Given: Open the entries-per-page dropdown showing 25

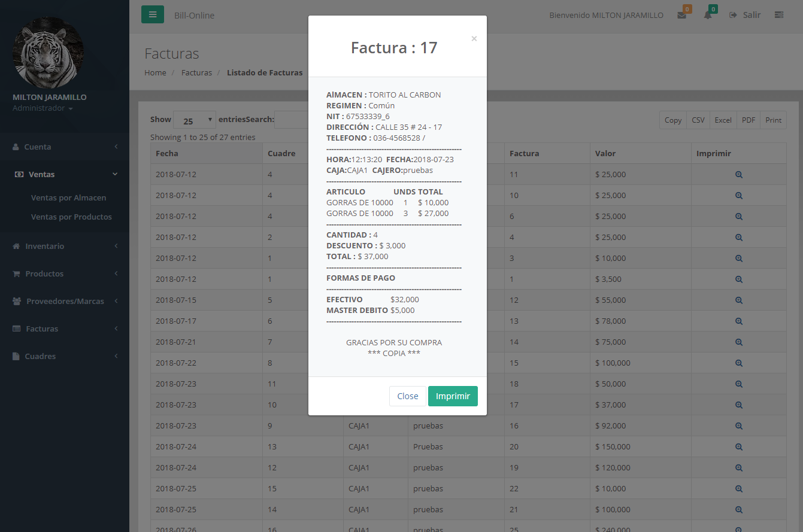Looking at the screenshot, I should tap(194, 120).
